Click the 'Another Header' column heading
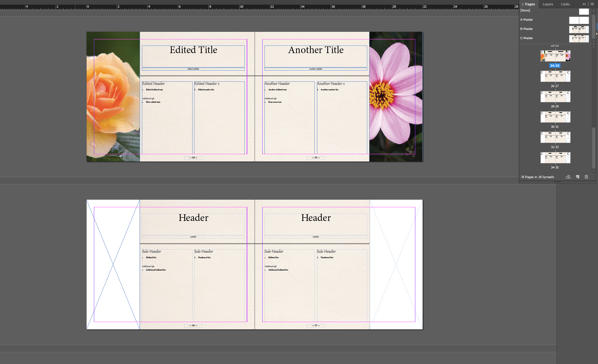This screenshot has width=598, height=364. (x=277, y=84)
